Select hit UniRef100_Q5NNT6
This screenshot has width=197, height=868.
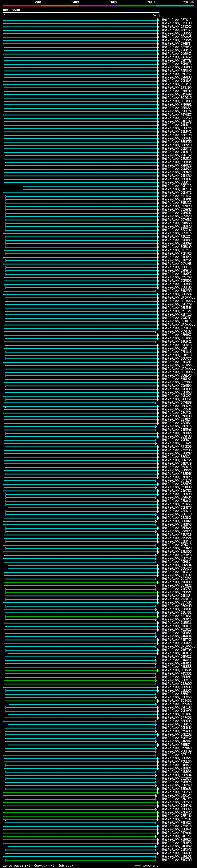[x=176, y=507]
